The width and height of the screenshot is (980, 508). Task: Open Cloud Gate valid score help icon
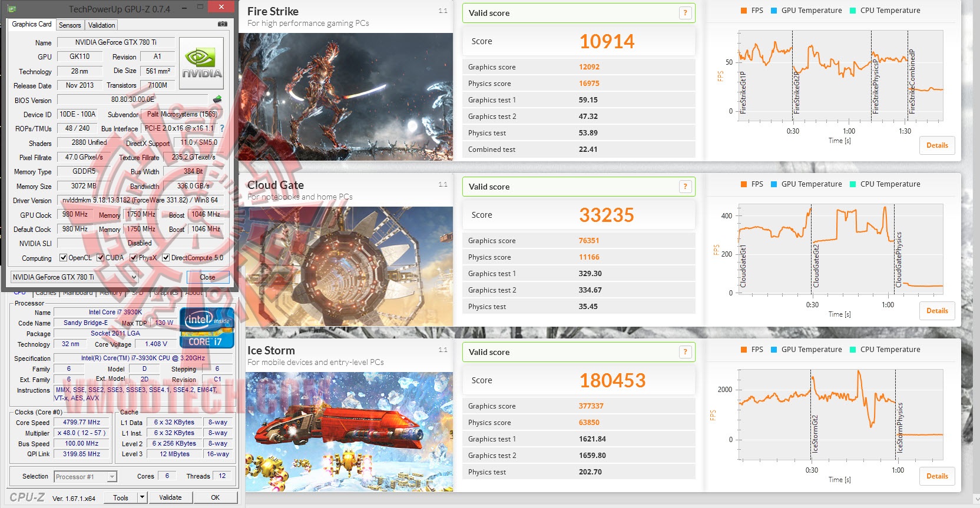click(685, 187)
